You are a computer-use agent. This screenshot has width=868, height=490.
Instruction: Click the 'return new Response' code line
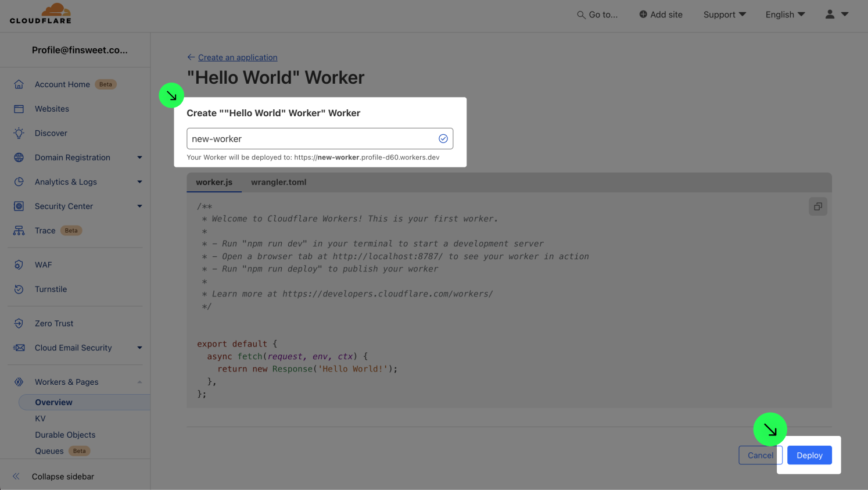[x=308, y=369]
